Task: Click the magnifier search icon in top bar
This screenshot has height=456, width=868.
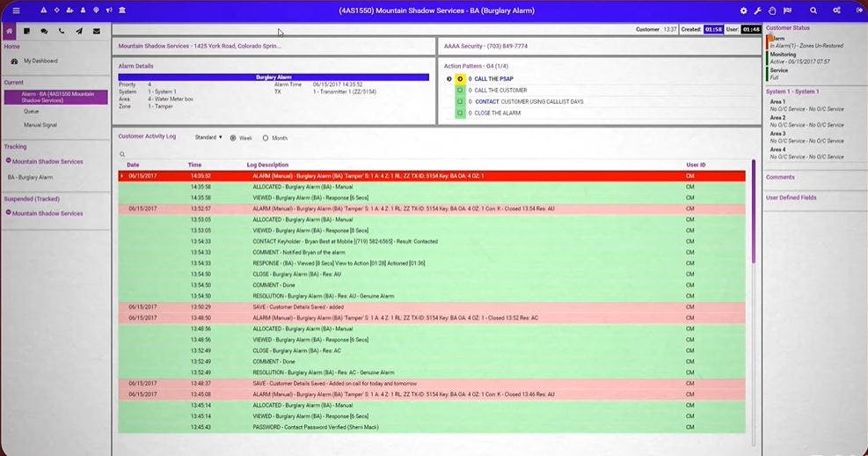Action: pyautogui.click(x=813, y=11)
